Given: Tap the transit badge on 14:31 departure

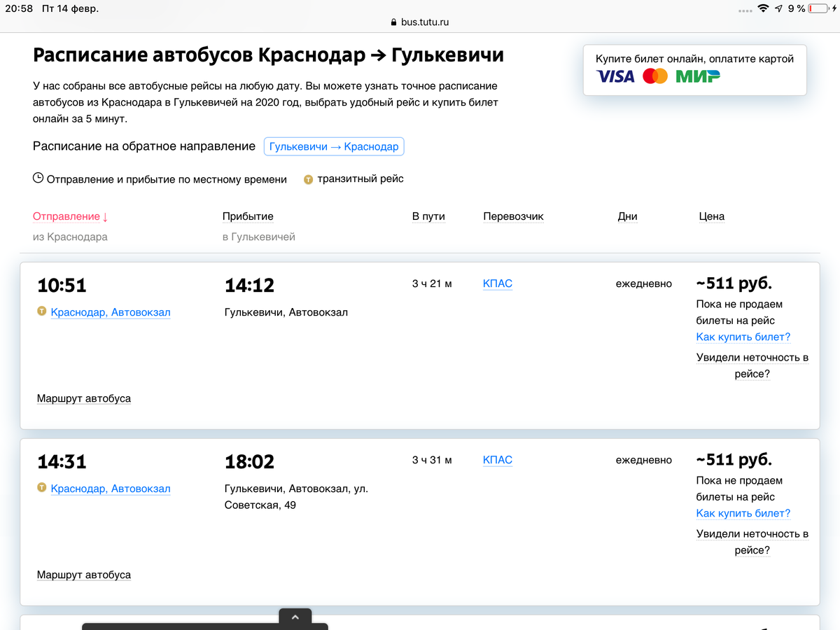Looking at the screenshot, I should point(42,488).
